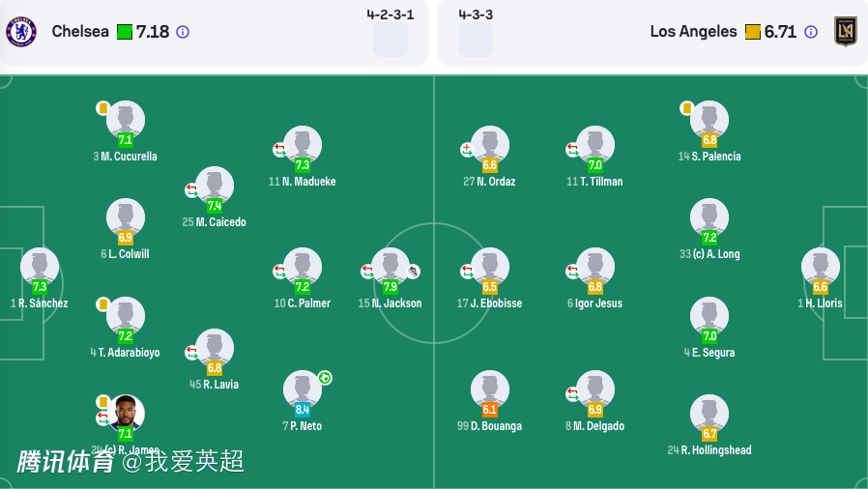The height and width of the screenshot is (489, 868).
Task: Click N. Jackson's boot assist icon
Action: [414, 272]
